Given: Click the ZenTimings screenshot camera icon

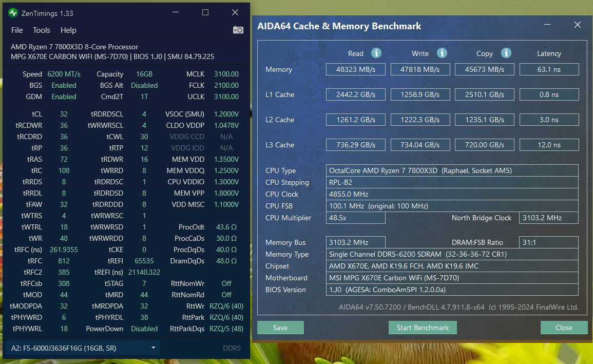Looking at the screenshot, I should pos(238,30).
